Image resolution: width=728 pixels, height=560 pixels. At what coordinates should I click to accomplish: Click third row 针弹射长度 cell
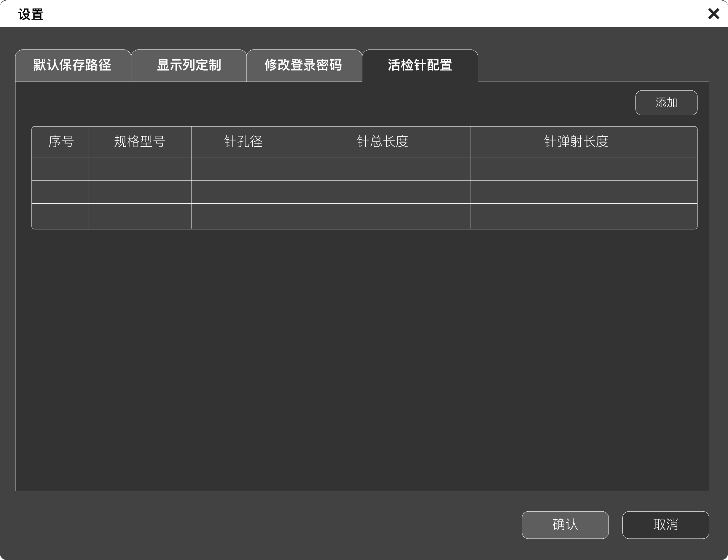pos(583,216)
